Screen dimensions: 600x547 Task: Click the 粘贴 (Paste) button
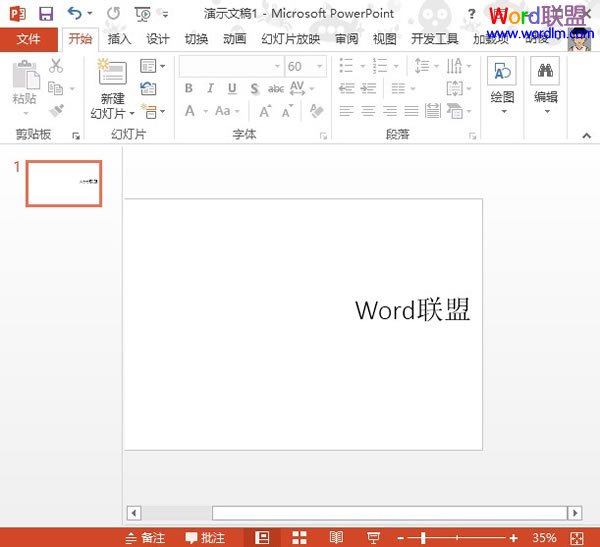(25, 87)
